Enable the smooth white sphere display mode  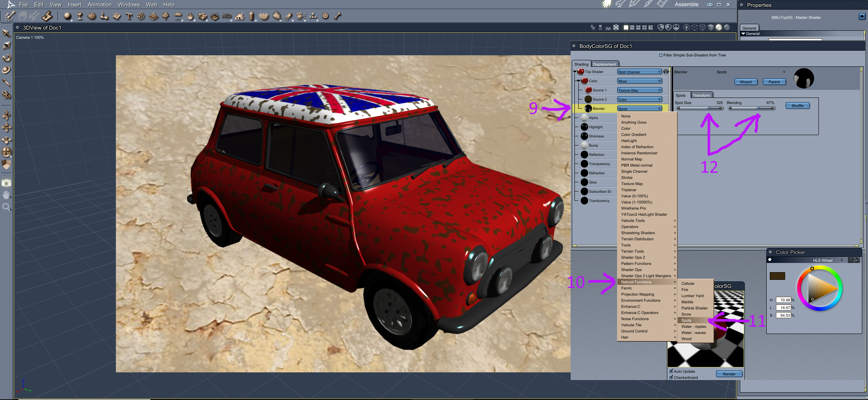click(x=719, y=28)
